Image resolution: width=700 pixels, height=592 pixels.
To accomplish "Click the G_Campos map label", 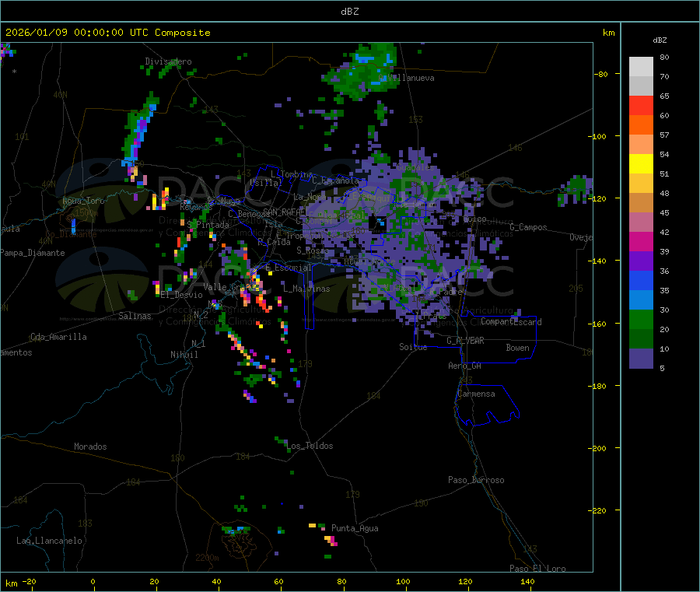I will [529, 227].
